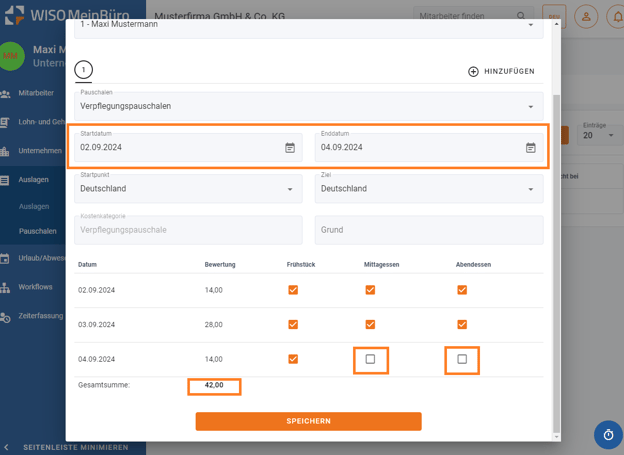The height and width of the screenshot is (455, 624).
Task: Click the Mitarbeiter sidebar icon
Action: click(6, 93)
